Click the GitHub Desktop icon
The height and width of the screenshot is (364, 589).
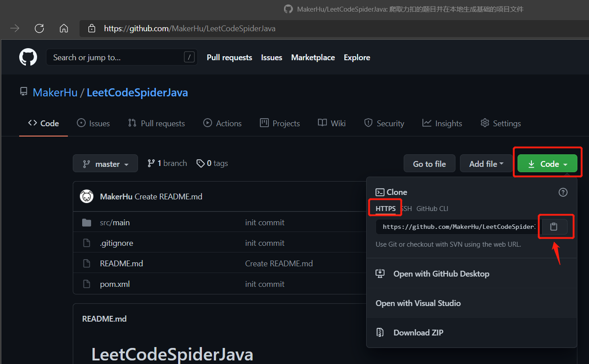coord(380,273)
